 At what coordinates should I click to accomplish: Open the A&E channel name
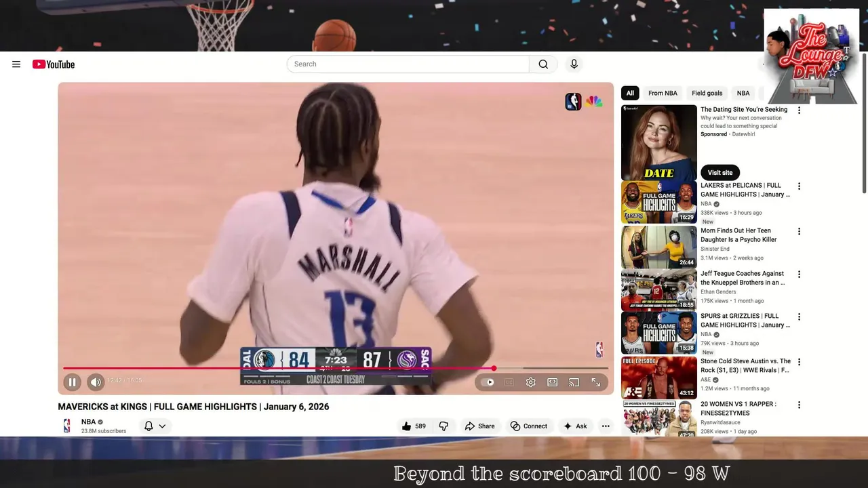click(x=707, y=380)
